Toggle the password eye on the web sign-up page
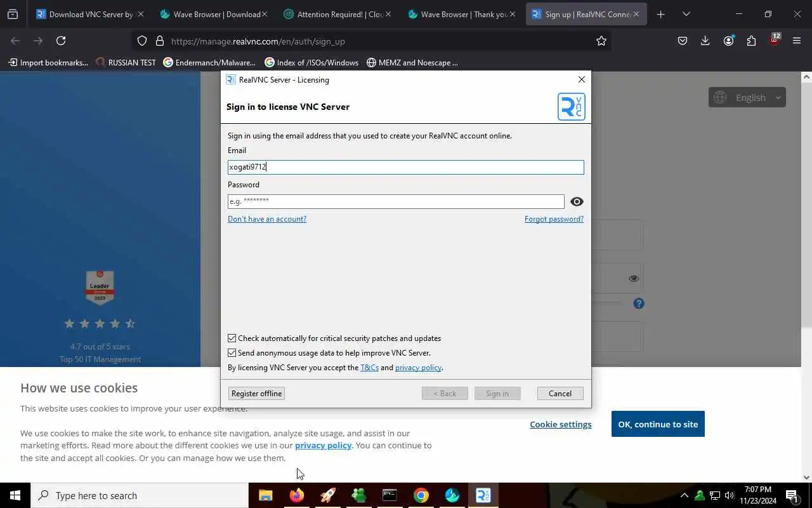812x508 pixels. pos(633,278)
